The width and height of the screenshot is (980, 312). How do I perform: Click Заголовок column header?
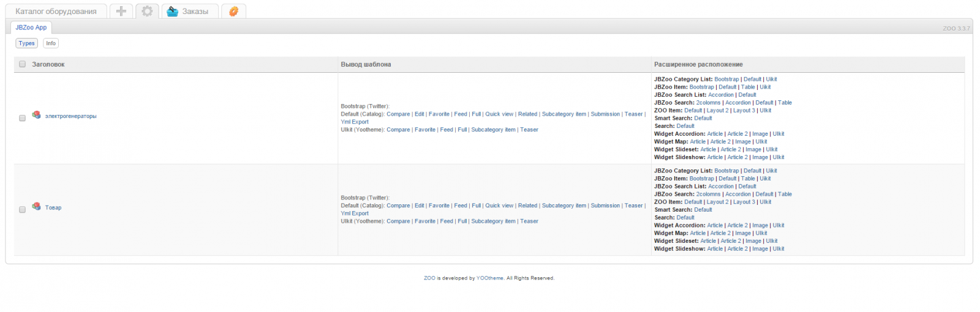48,64
